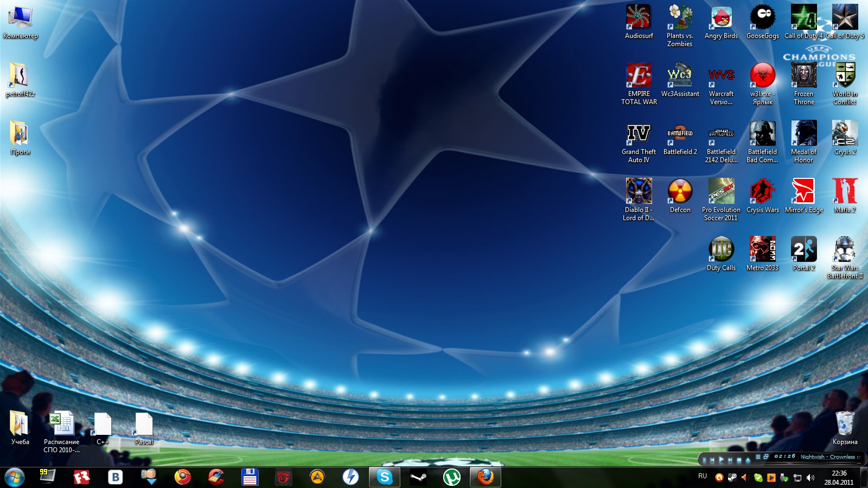Toggle the player window mode button

coord(766,457)
